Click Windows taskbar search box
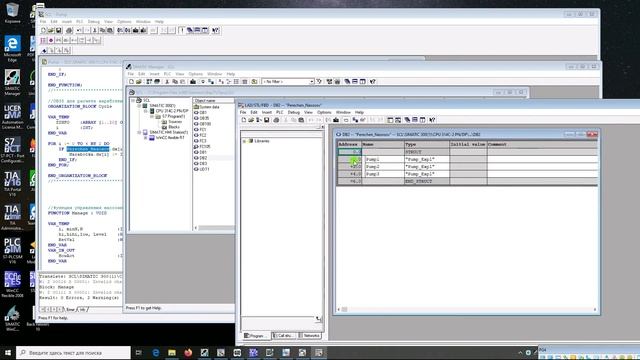 click(73, 353)
